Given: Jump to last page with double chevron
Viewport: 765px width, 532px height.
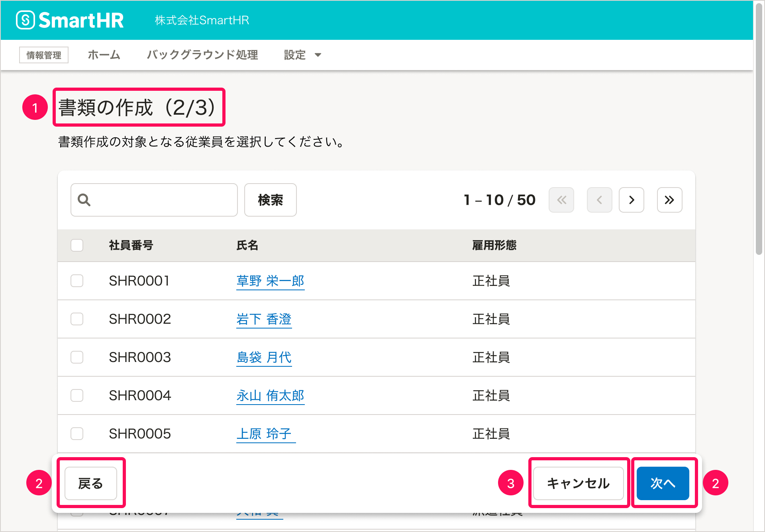Looking at the screenshot, I should [x=669, y=200].
